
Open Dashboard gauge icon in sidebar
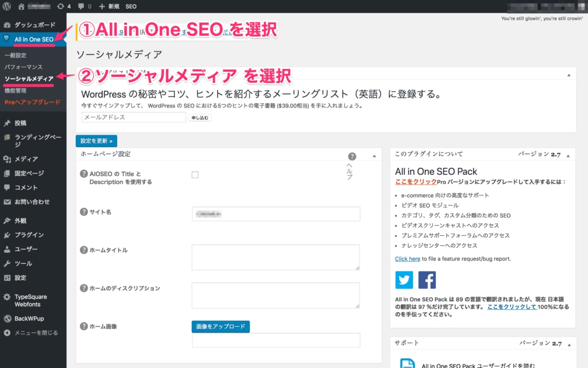pos(7,25)
